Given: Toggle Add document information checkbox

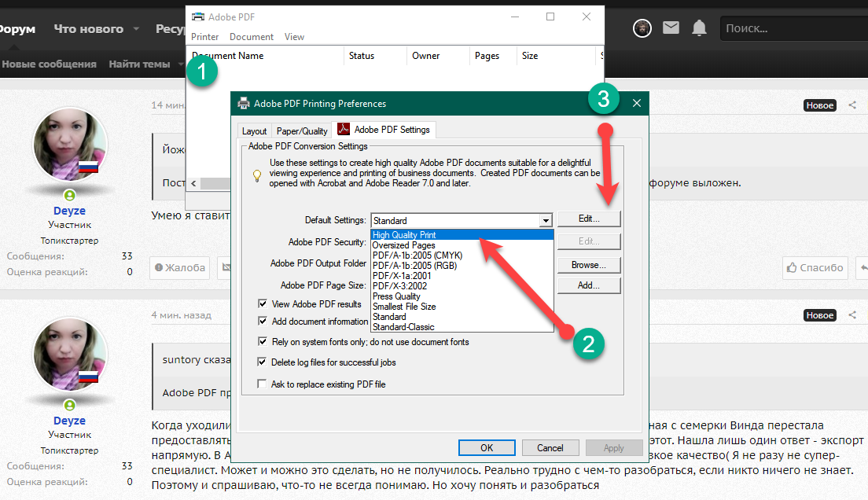Looking at the screenshot, I should [263, 321].
